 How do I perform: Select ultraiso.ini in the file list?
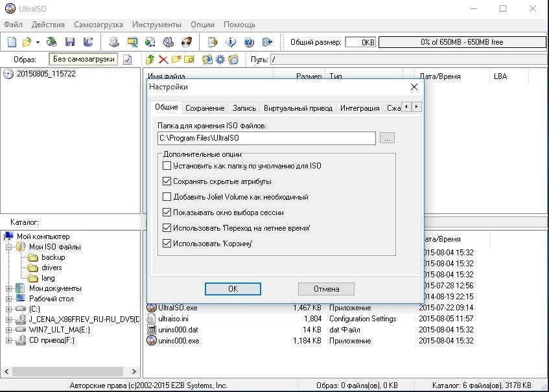(x=173, y=319)
